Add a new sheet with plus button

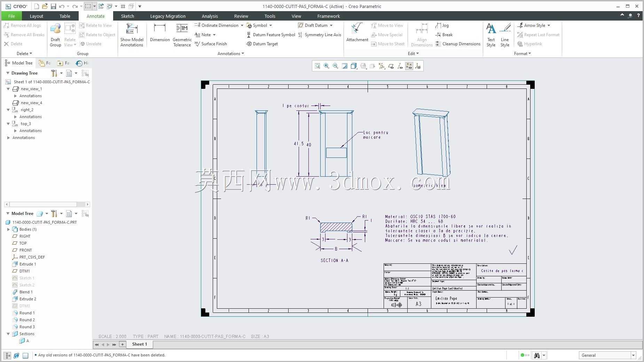point(122,344)
